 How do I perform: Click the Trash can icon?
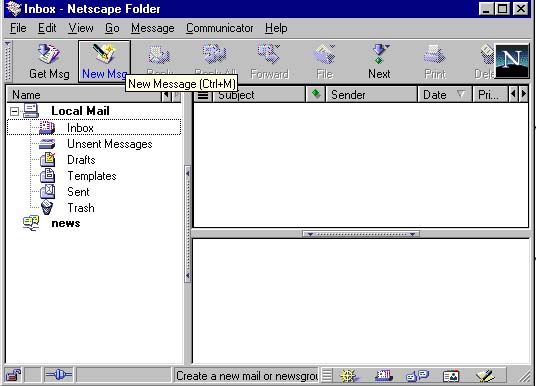click(47, 207)
